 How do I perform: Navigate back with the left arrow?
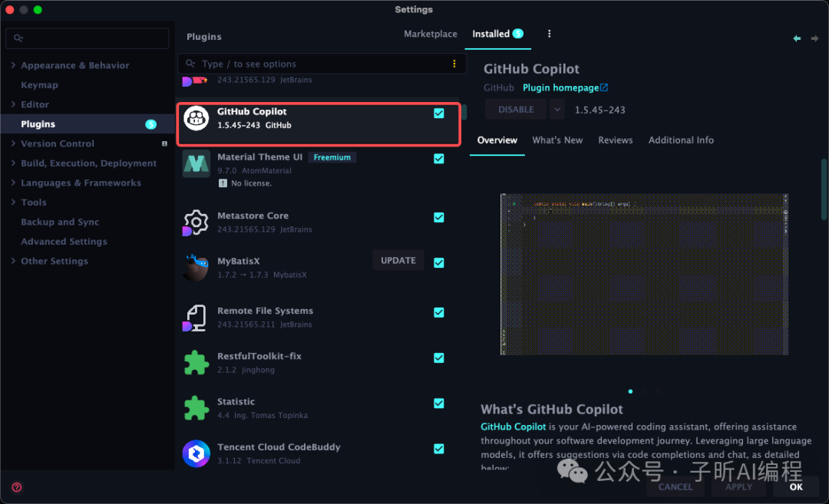coord(797,38)
